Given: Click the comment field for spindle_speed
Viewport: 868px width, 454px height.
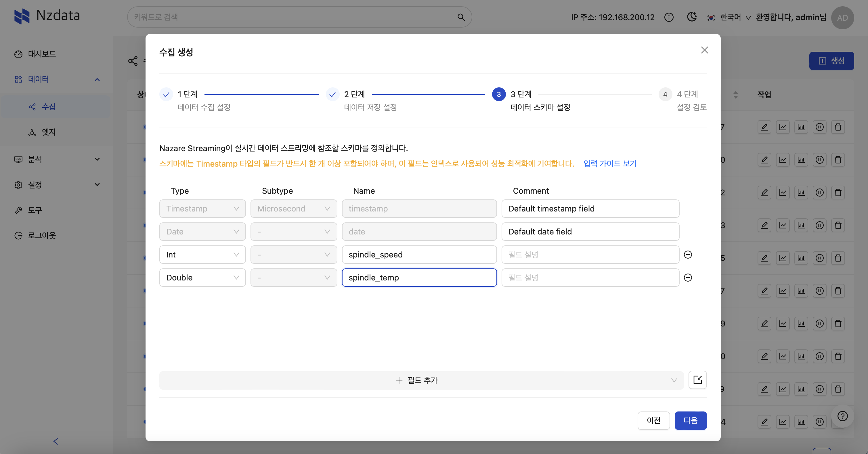Looking at the screenshot, I should (590, 254).
